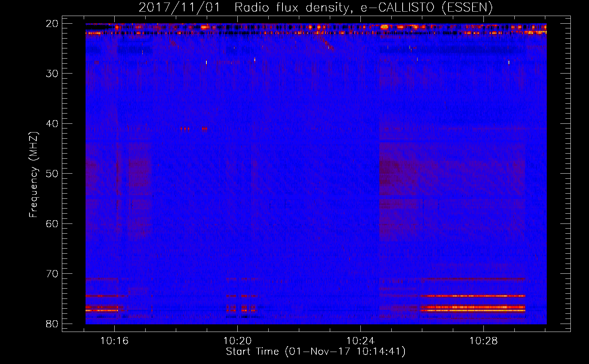Click the 80 frequency tick label

(x=52, y=324)
